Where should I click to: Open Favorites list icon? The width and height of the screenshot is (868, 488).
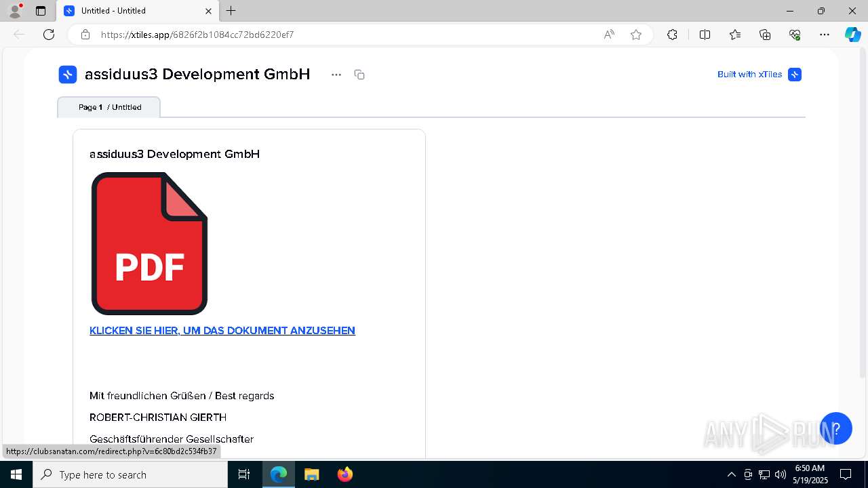(735, 35)
